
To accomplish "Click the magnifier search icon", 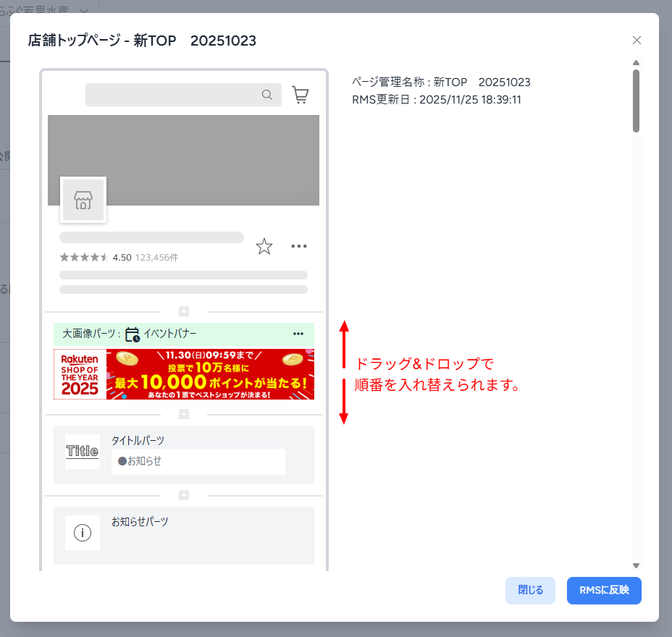I will [267, 95].
